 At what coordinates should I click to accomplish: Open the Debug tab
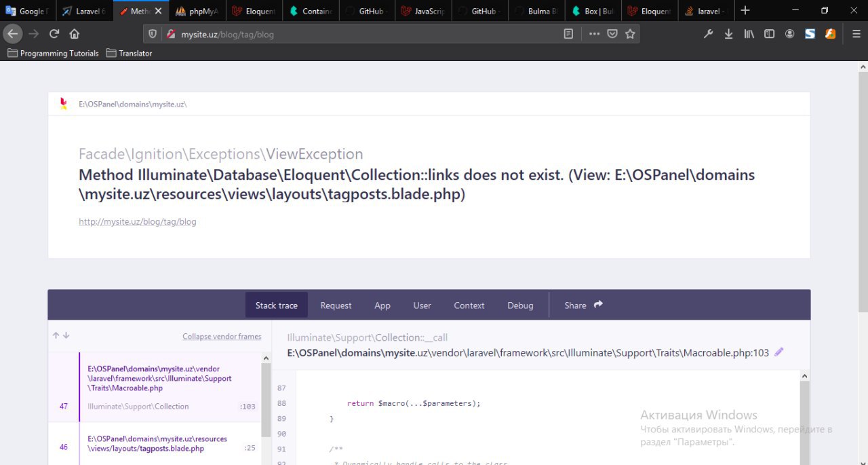[x=520, y=305]
